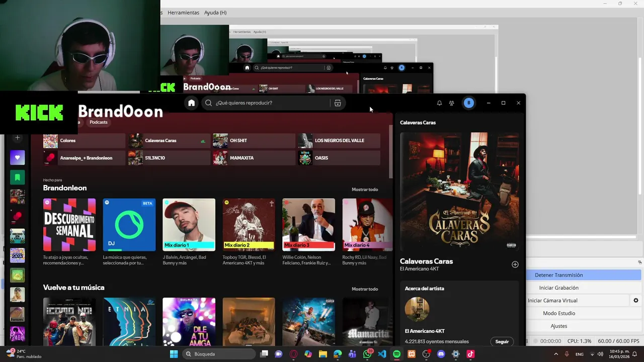Open the Browse icon in the Spotify search bar
Image resolution: width=644 pixels, height=362 pixels.
[x=338, y=103]
